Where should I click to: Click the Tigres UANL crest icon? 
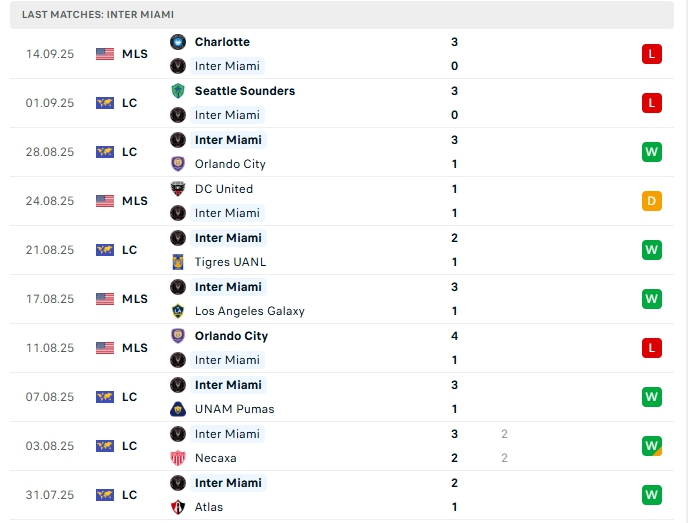click(x=178, y=262)
